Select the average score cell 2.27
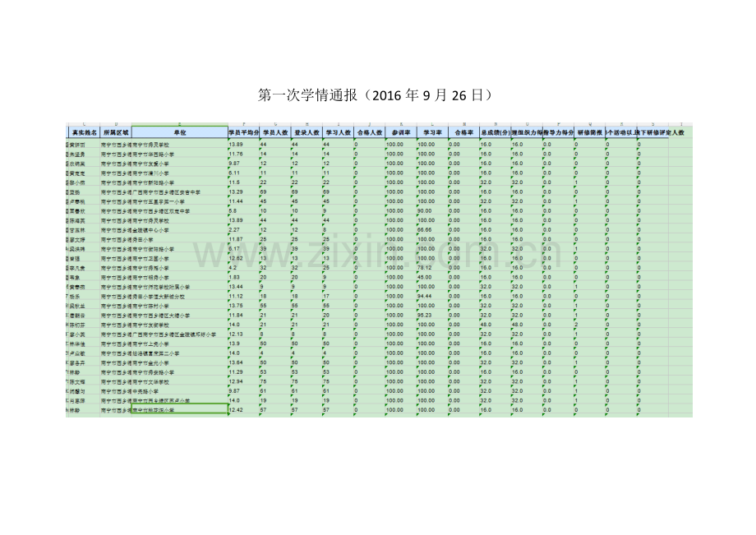756x535 pixels. (243, 230)
